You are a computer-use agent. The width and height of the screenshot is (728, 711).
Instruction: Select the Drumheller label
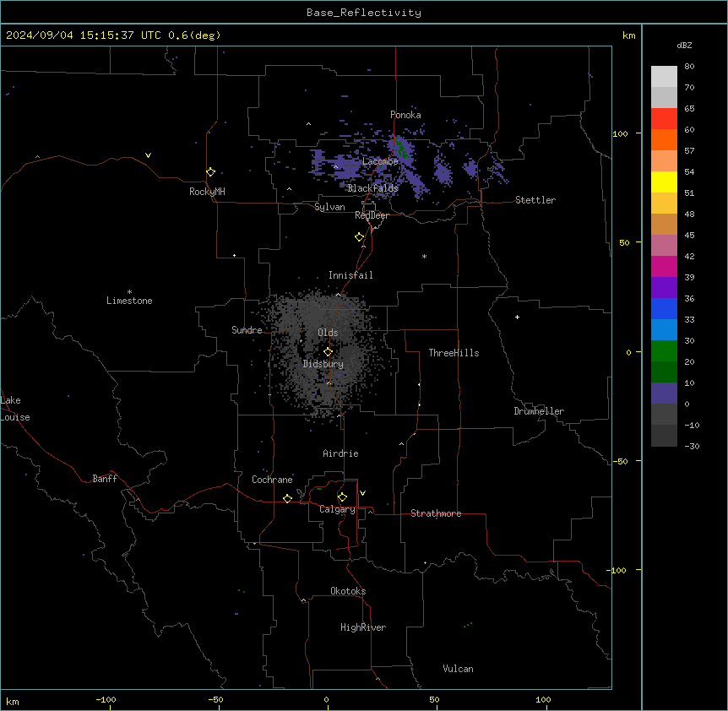539,411
